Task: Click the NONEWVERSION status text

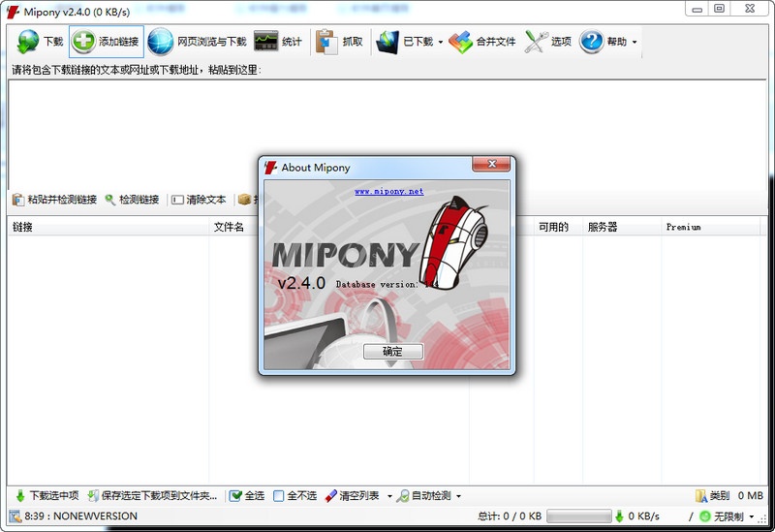Action: [95, 516]
